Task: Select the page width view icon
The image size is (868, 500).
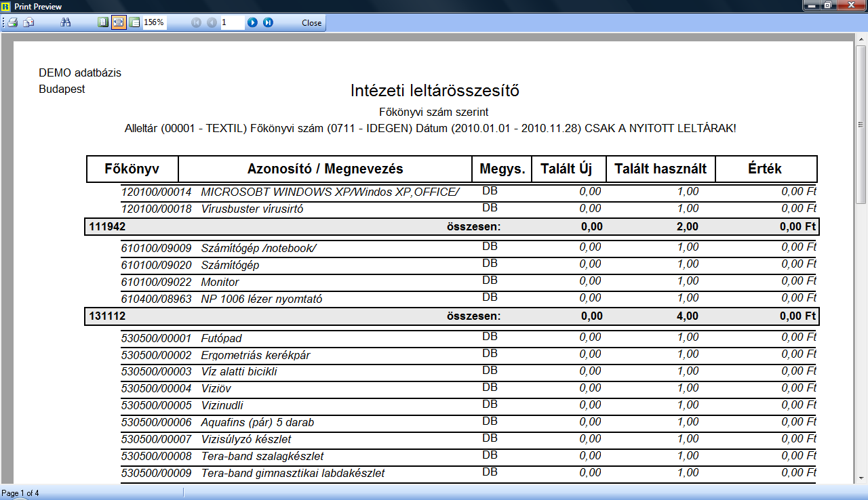Action: click(119, 22)
